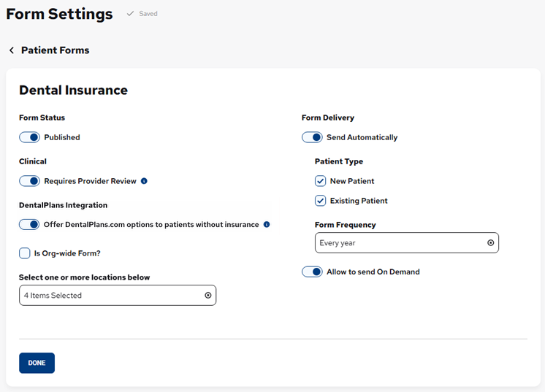Expand the Every year frequency dropdown

(398, 243)
